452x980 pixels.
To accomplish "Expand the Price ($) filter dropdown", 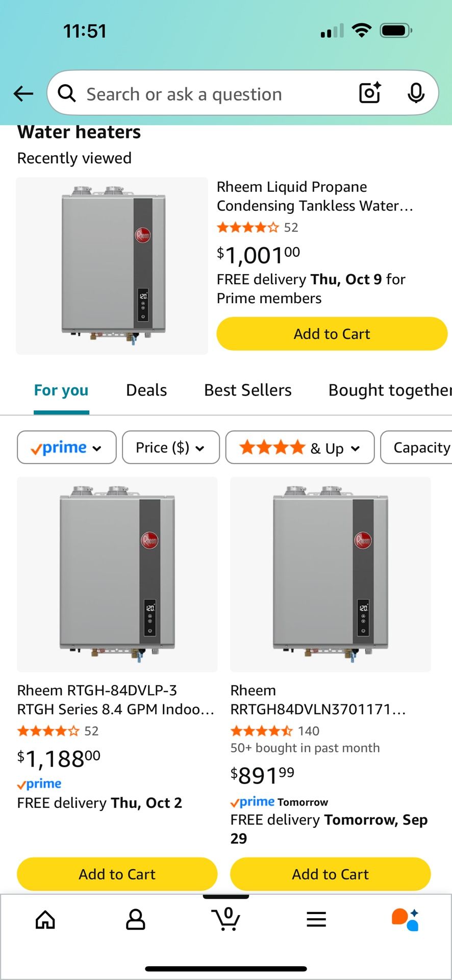I will (170, 448).
